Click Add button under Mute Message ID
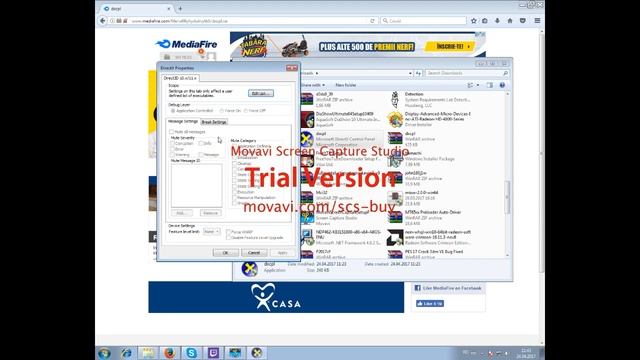The height and width of the screenshot is (360, 640). coord(181,213)
